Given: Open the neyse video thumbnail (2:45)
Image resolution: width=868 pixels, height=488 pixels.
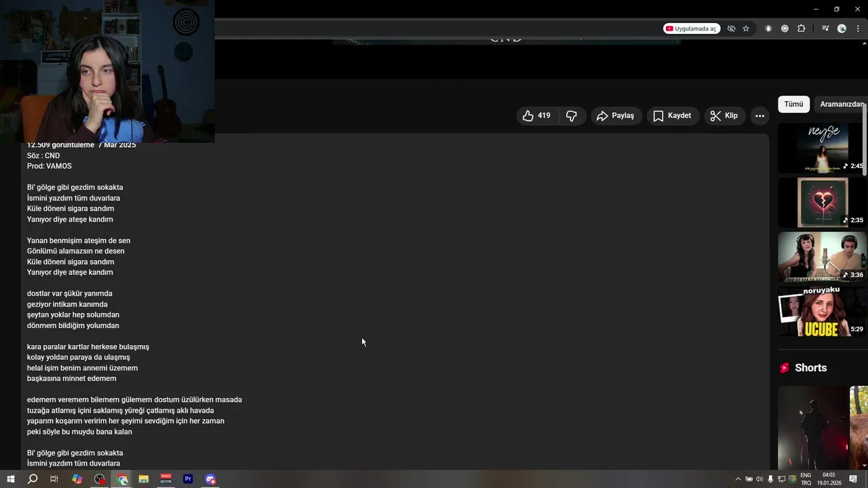Looking at the screenshot, I should point(822,148).
